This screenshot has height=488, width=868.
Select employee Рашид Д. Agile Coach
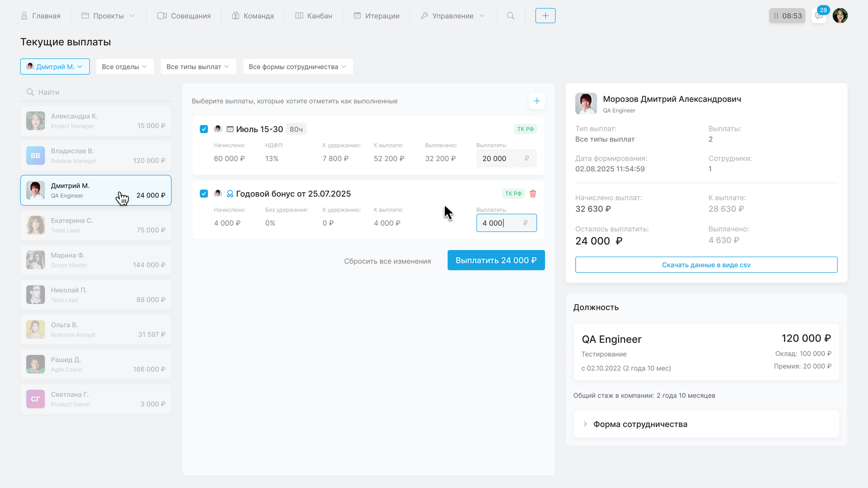pos(96,364)
